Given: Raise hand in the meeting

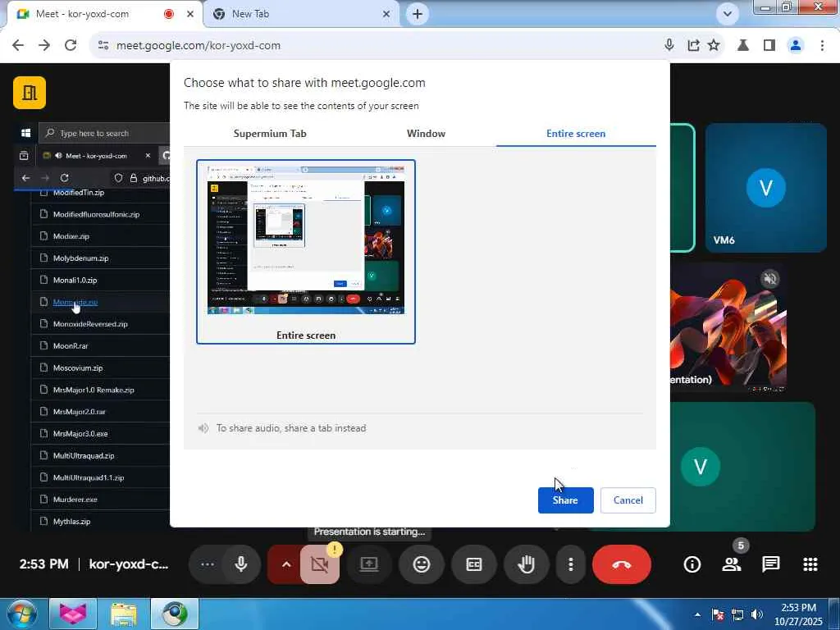Looking at the screenshot, I should (x=527, y=564).
